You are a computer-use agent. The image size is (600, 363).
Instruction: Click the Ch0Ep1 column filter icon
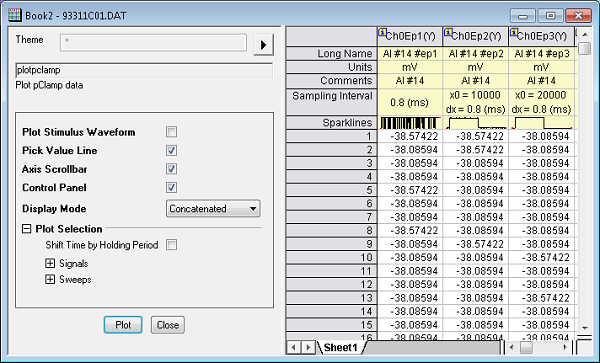pos(382,32)
